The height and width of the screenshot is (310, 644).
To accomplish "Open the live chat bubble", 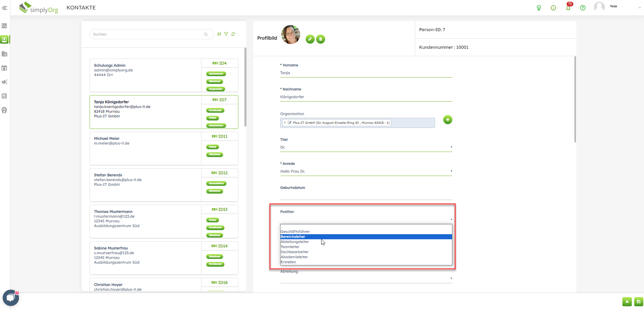I will (x=10, y=298).
